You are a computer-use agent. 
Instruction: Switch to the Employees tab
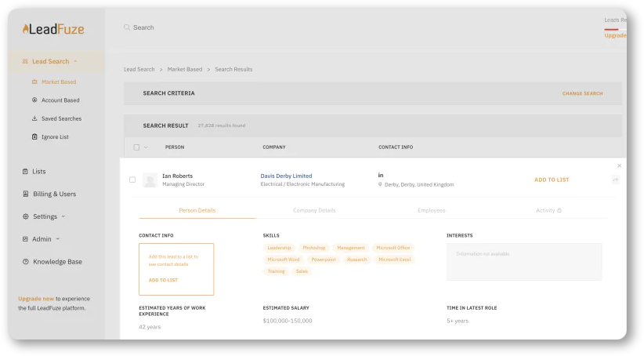coord(431,210)
